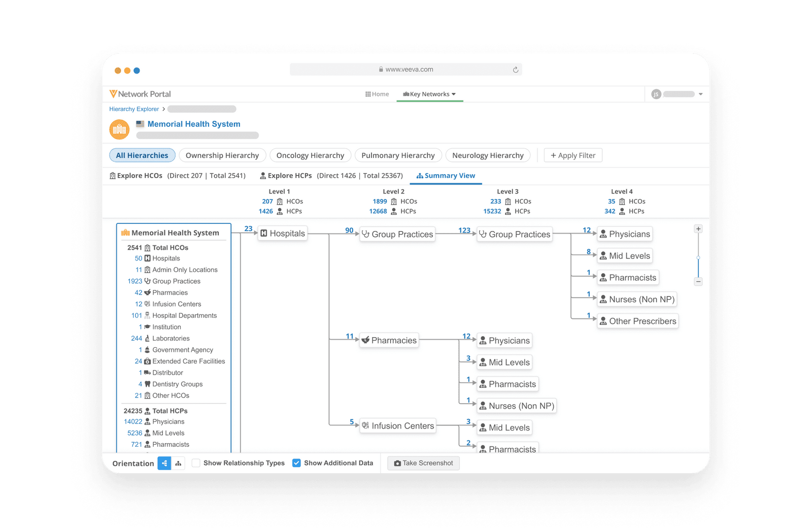Select vertical orientation tree icon
Image resolution: width=812 pixels, height=528 pixels.
click(178, 463)
